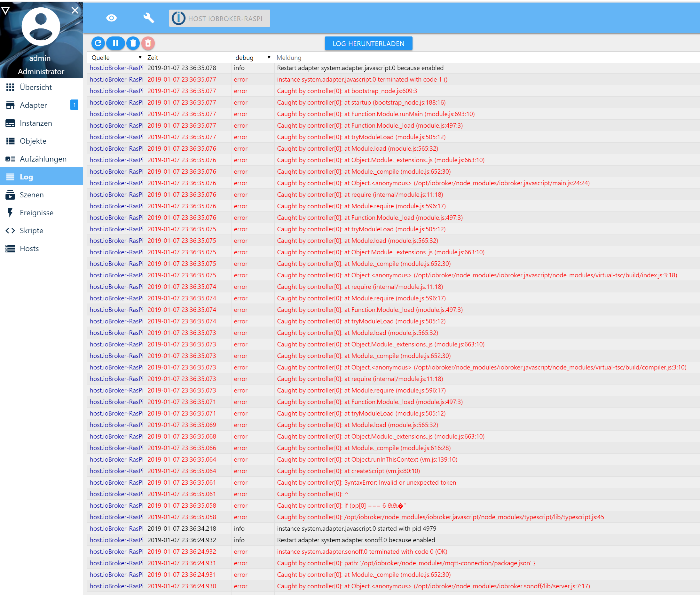The height and width of the screenshot is (595, 700).
Task: Open Objekte in the sidebar
Action: pyautogui.click(x=42, y=141)
